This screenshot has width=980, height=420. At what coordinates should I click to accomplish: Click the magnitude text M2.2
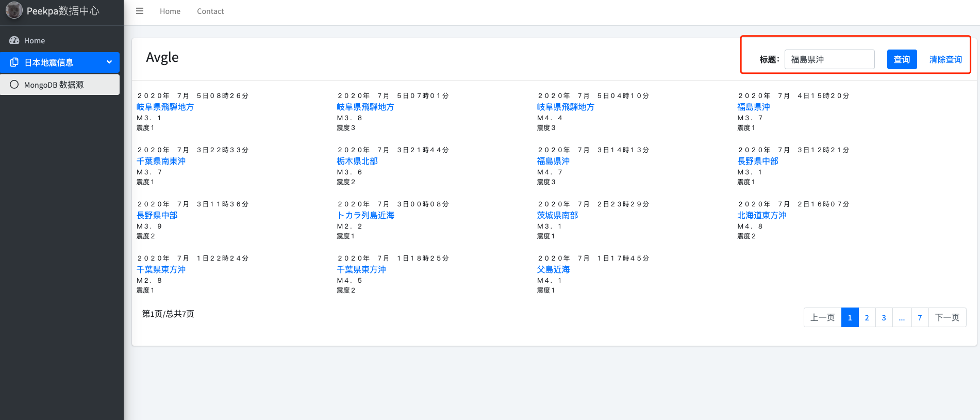point(350,227)
